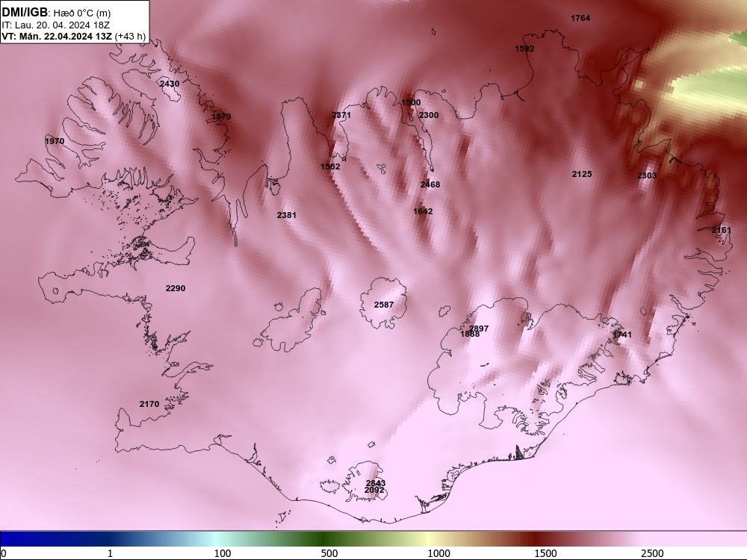This screenshot has width=747, height=560.
Task: Click the DMI/IGB title label
Action: point(25,13)
